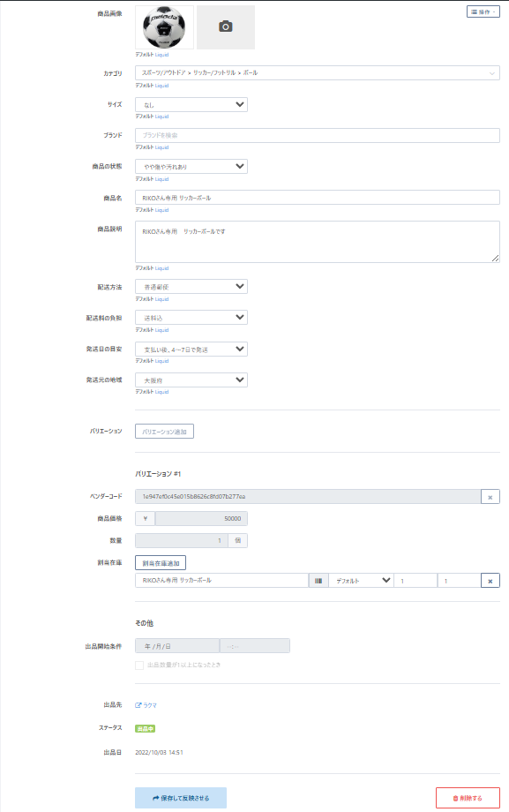Open the soccer ball product thumbnail
This screenshot has width=509, height=812.
point(164,27)
